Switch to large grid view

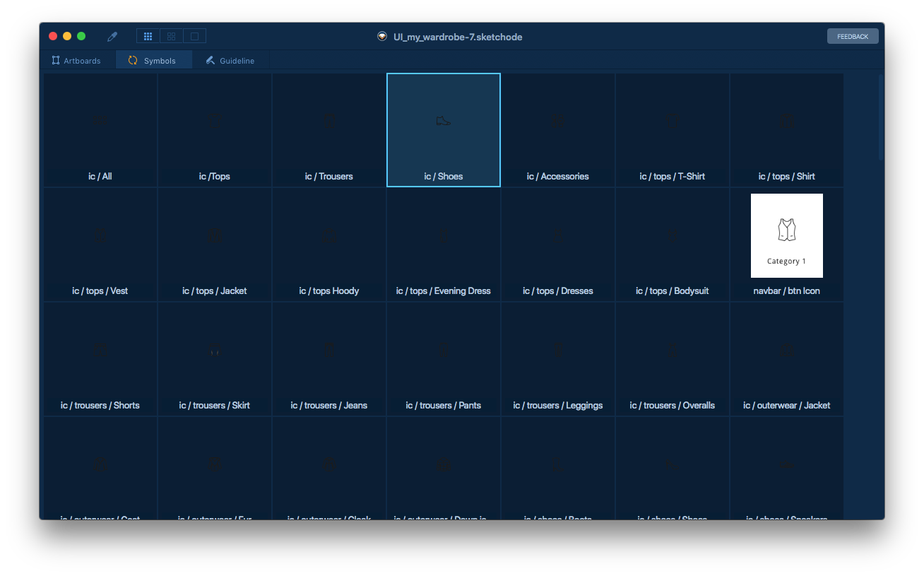point(171,37)
